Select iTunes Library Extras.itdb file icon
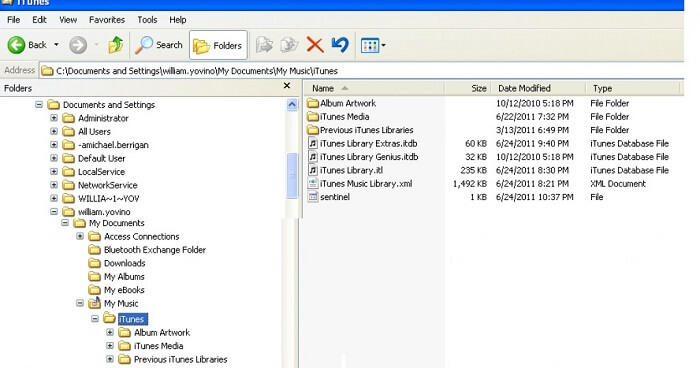 click(313, 143)
